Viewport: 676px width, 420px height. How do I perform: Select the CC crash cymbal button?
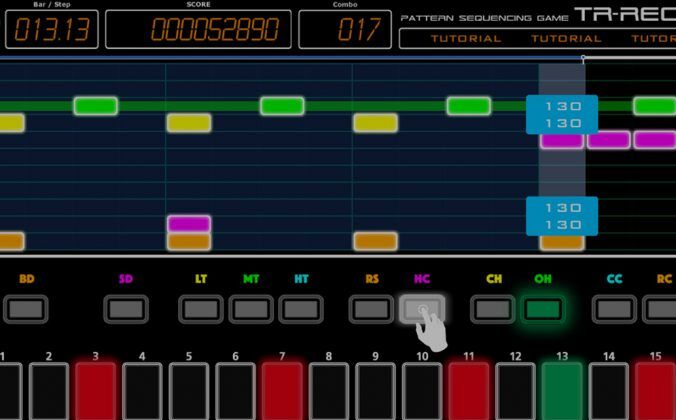(614, 309)
